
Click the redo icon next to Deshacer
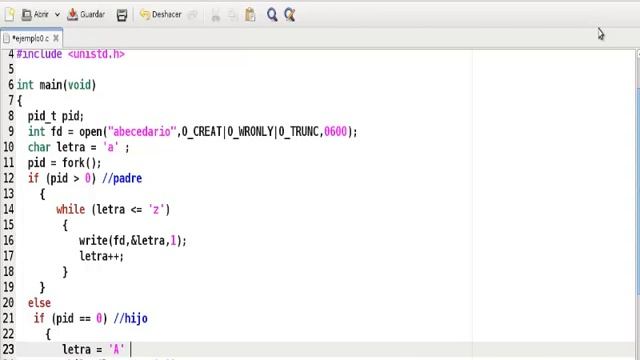click(193, 15)
